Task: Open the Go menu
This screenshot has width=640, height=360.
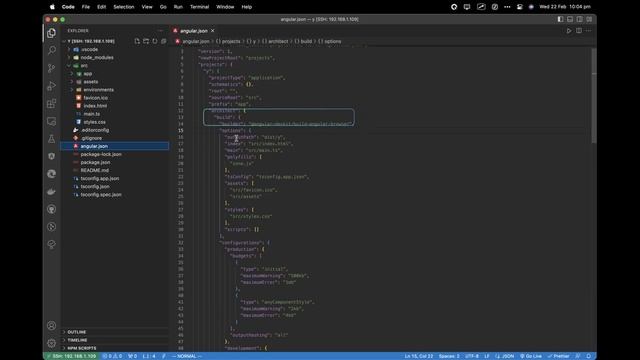Action: click(163, 7)
